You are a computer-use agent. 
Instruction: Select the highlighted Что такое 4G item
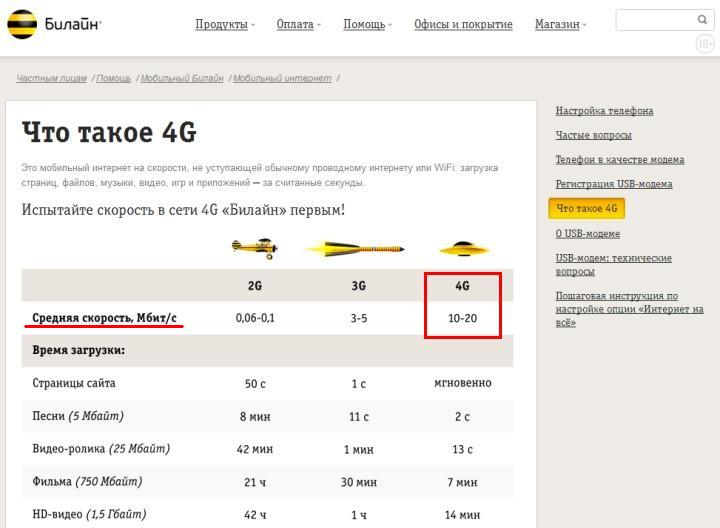tap(586, 208)
